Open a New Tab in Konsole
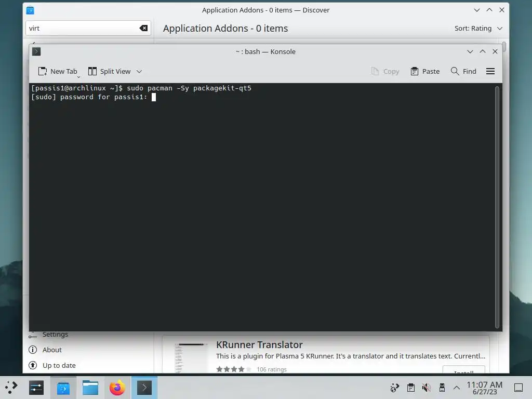Screen dimensions: 532x399 58,71
